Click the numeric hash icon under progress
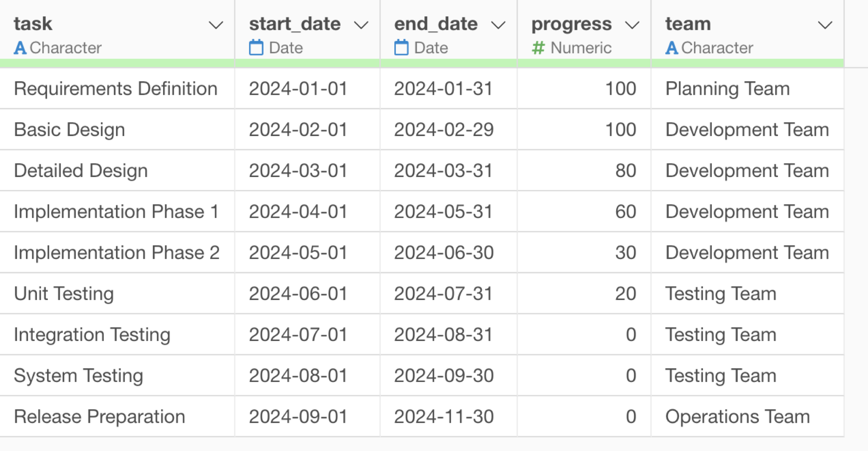This screenshot has height=451, width=868. [x=538, y=48]
